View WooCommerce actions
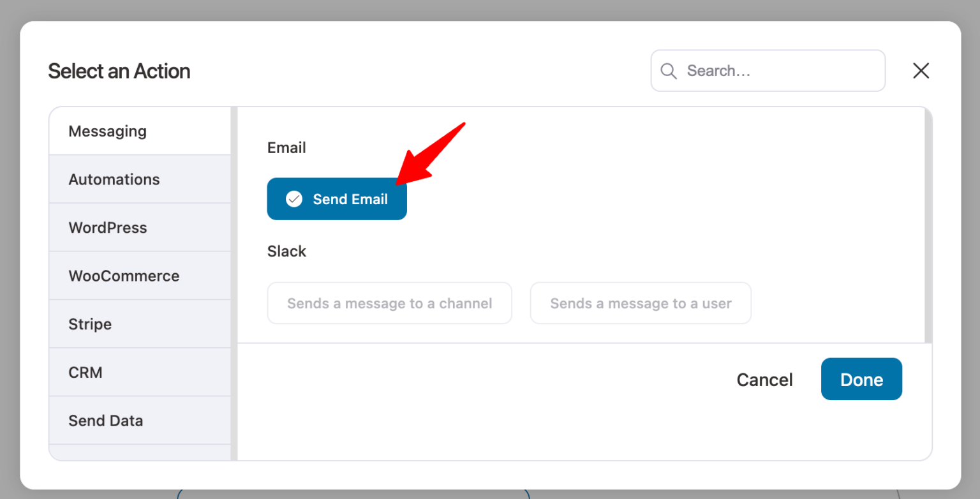980x499 pixels. [x=124, y=275]
